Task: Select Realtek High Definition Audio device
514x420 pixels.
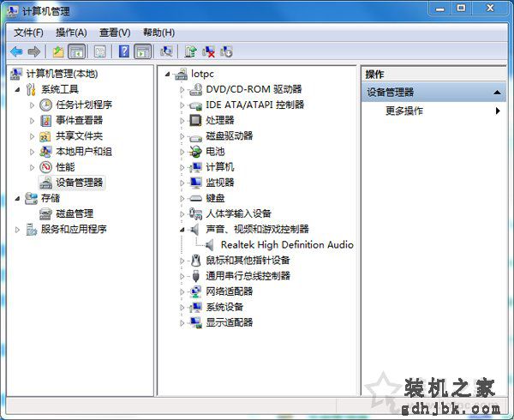Action: (x=287, y=245)
